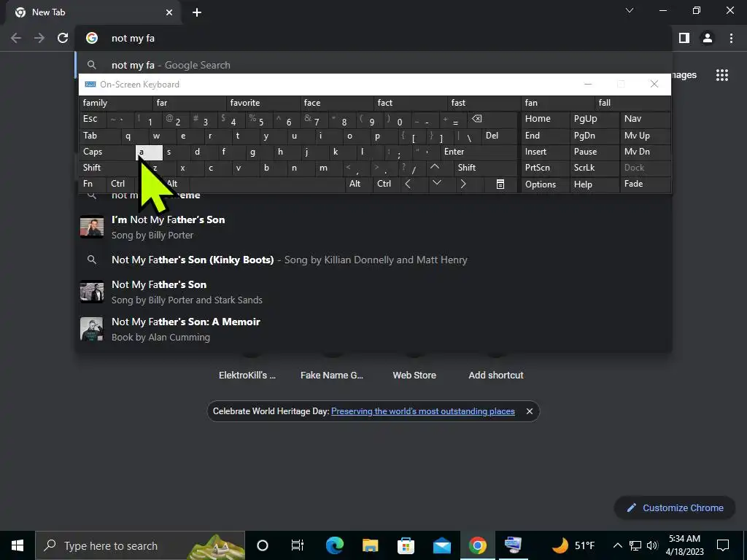Click the up arrow key on keyboard
747x560 pixels.
435,167
